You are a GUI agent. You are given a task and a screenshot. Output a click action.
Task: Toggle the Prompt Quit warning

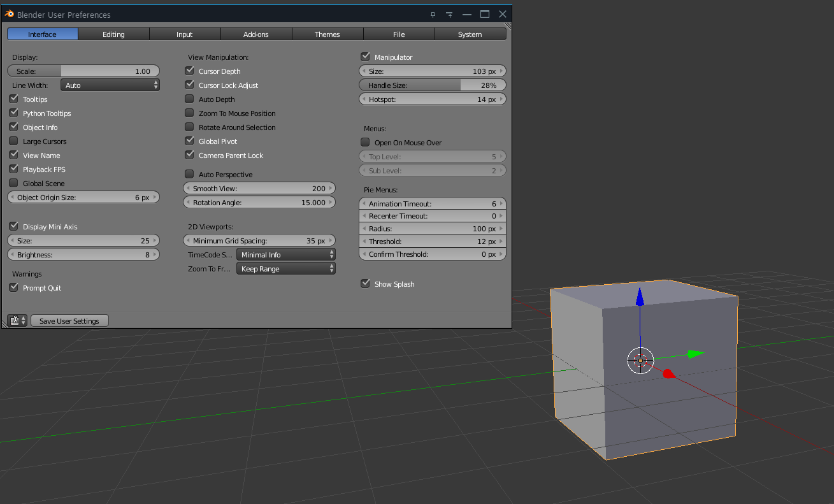(x=13, y=287)
